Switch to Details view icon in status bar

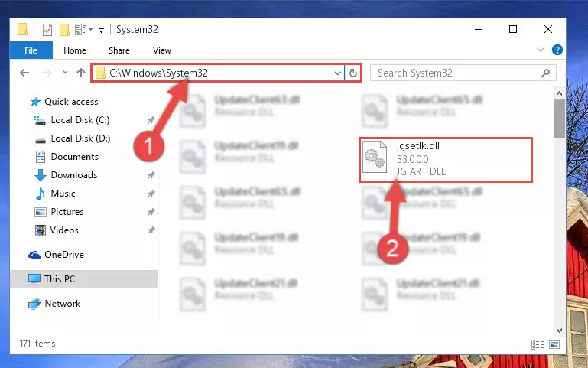coord(538,344)
